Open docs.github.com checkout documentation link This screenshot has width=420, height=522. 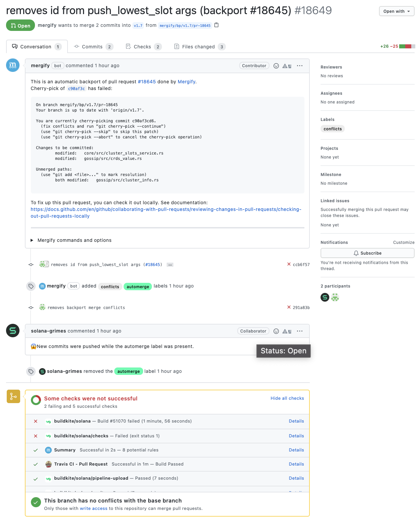[166, 213]
